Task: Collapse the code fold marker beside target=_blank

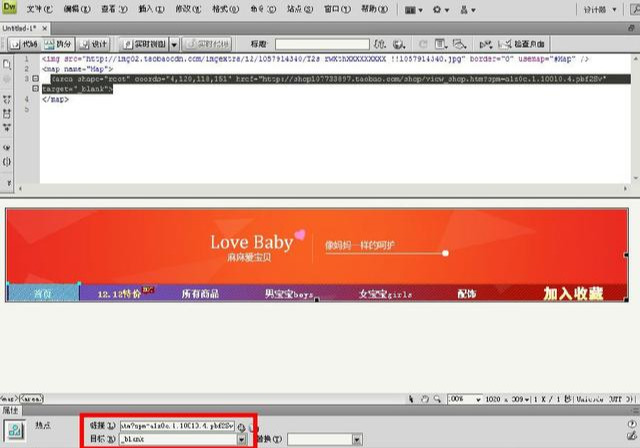Action: tap(36, 88)
